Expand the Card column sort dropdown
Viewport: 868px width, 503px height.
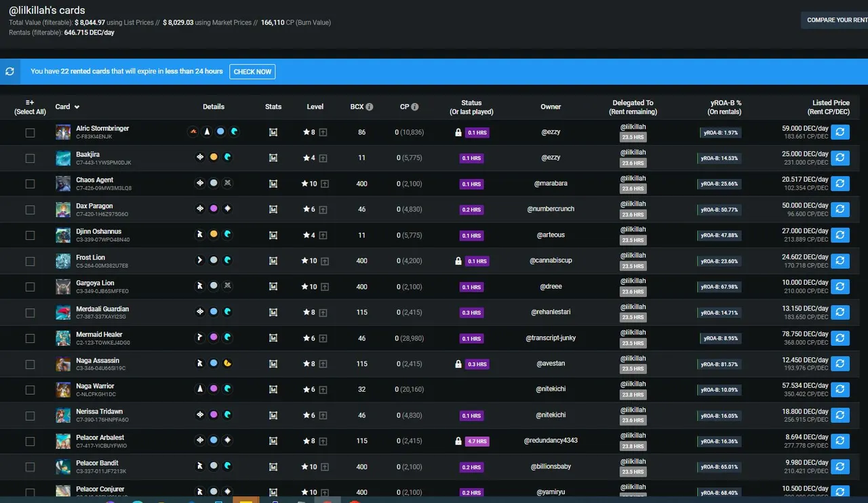pos(77,107)
